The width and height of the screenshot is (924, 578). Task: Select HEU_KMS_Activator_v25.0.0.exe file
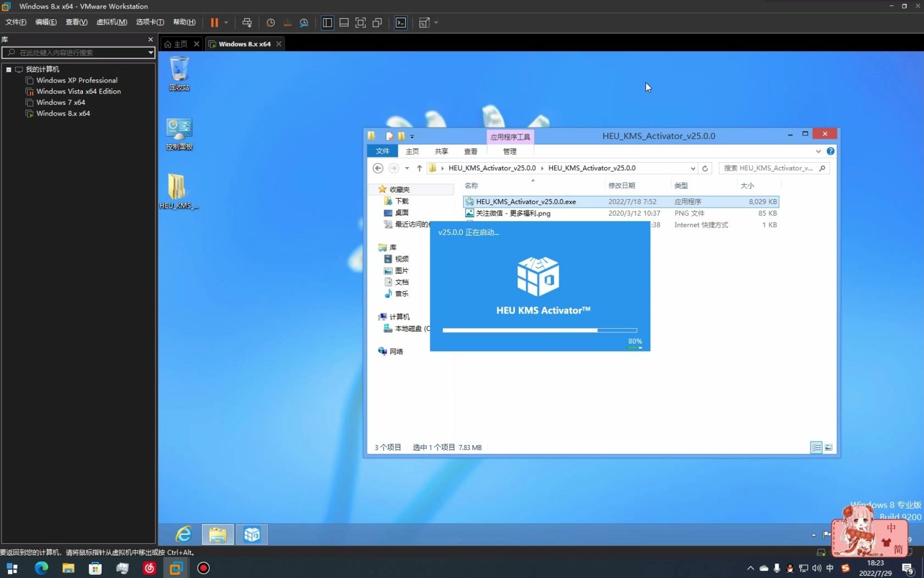(621, 202)
